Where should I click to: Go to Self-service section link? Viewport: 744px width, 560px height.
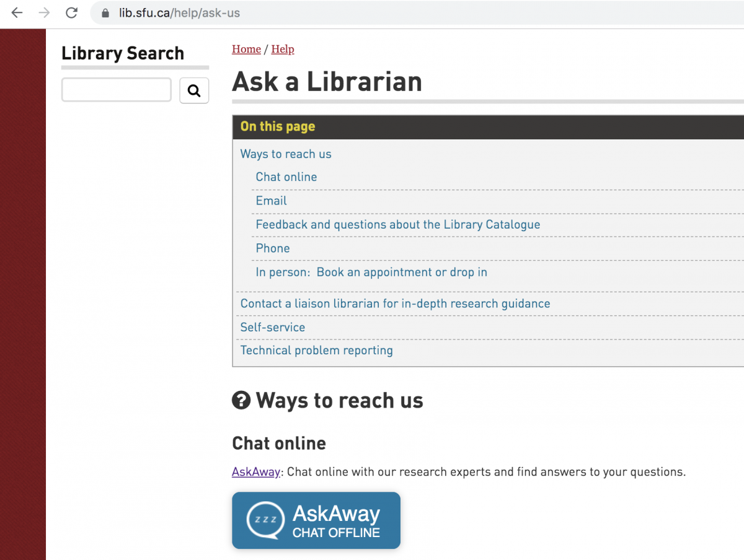(x=272, y=327)
